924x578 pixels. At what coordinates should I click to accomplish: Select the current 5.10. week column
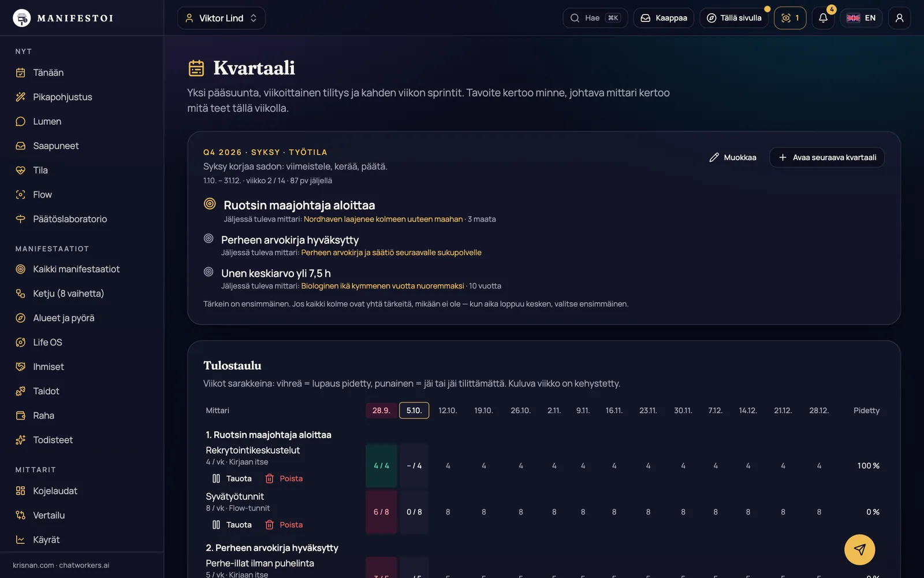point(414,410)
